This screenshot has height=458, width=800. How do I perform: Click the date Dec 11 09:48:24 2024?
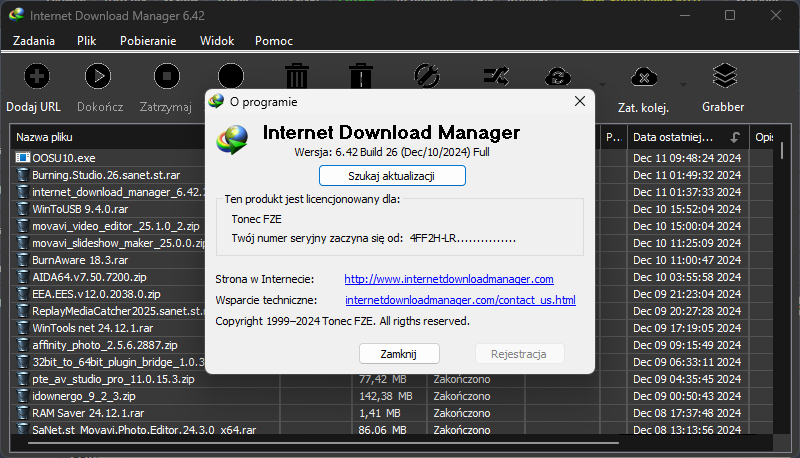point(687,158)
